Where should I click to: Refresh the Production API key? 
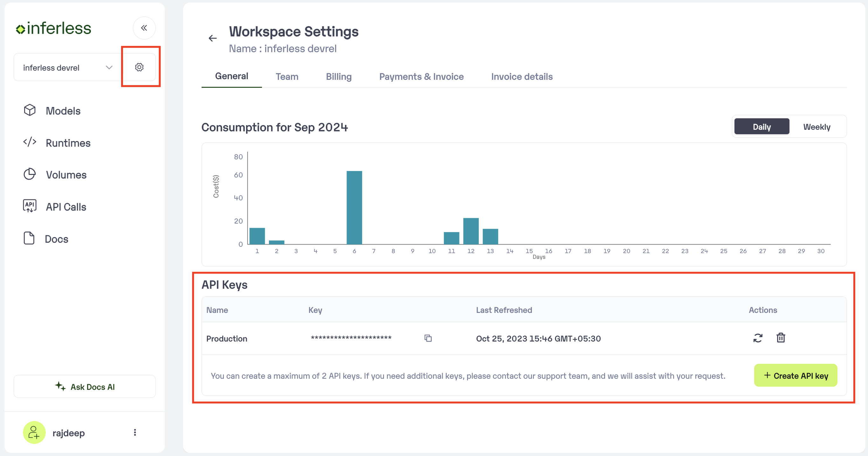(x=757, y=338)
